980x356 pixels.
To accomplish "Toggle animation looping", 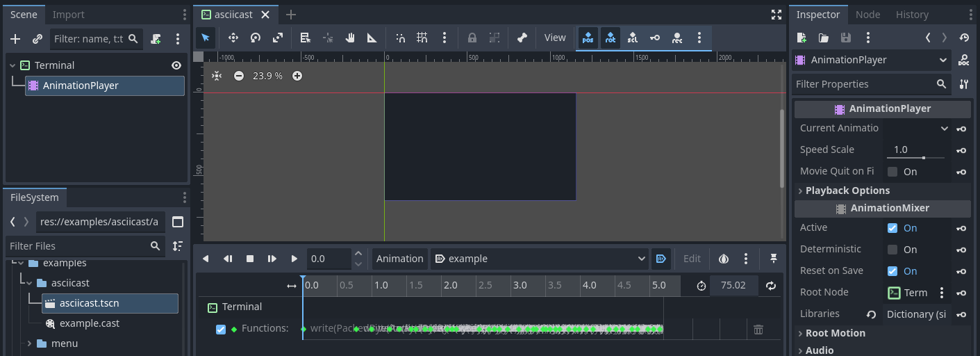I will click(771, 286).
